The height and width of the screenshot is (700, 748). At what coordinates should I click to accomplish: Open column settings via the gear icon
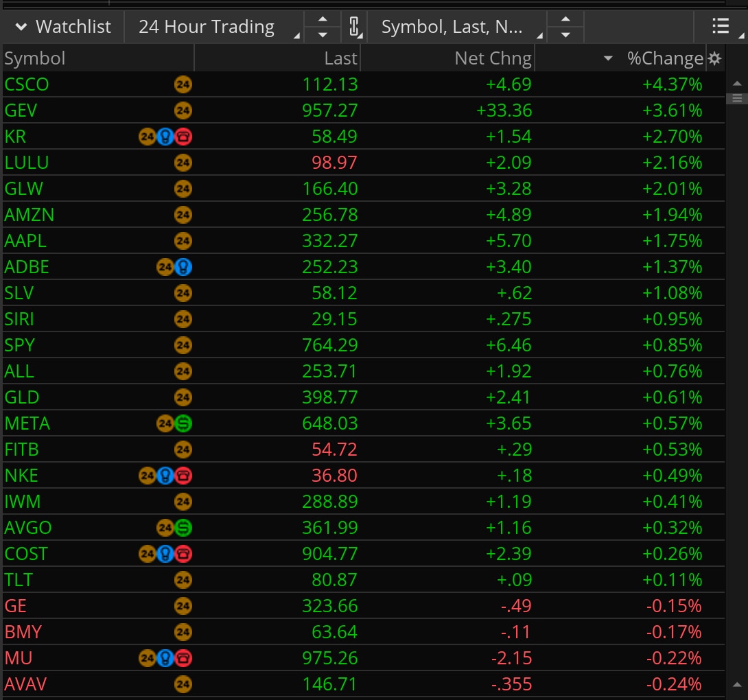coord(714,59)
